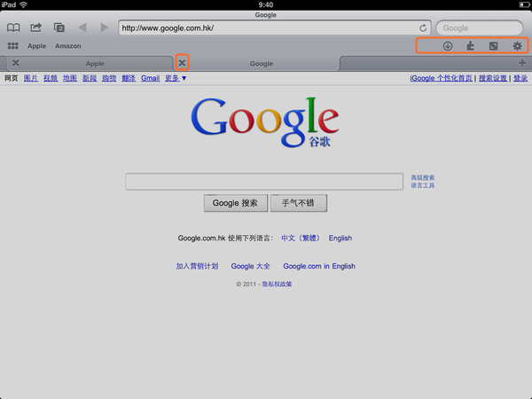
Task: Open settings with the gear icon
Action: [x=517, y=46]
